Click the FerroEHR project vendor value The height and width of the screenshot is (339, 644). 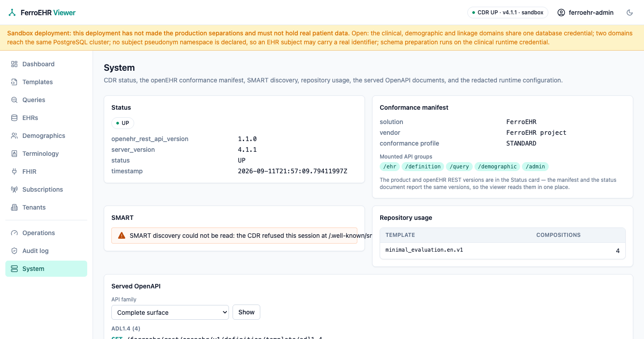tap(536, 133)
